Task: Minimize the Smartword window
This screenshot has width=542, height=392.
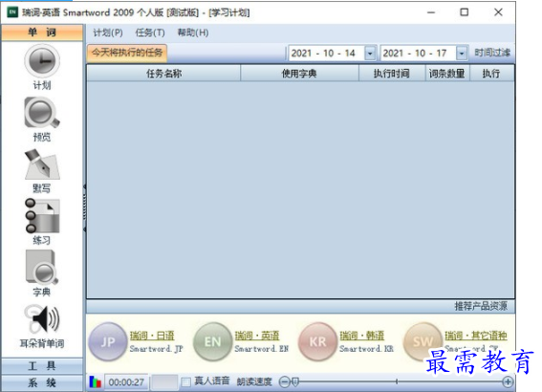Action: pos(431,12)
